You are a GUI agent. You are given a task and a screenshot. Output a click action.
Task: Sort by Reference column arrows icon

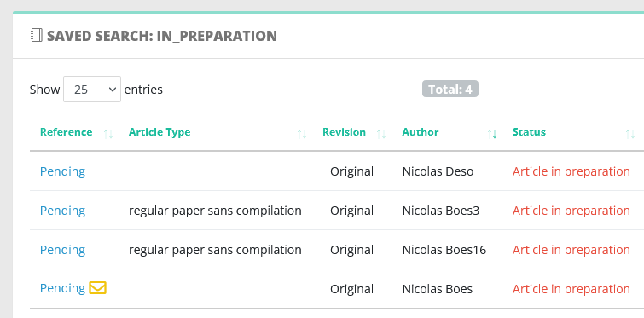click(108, 134)
